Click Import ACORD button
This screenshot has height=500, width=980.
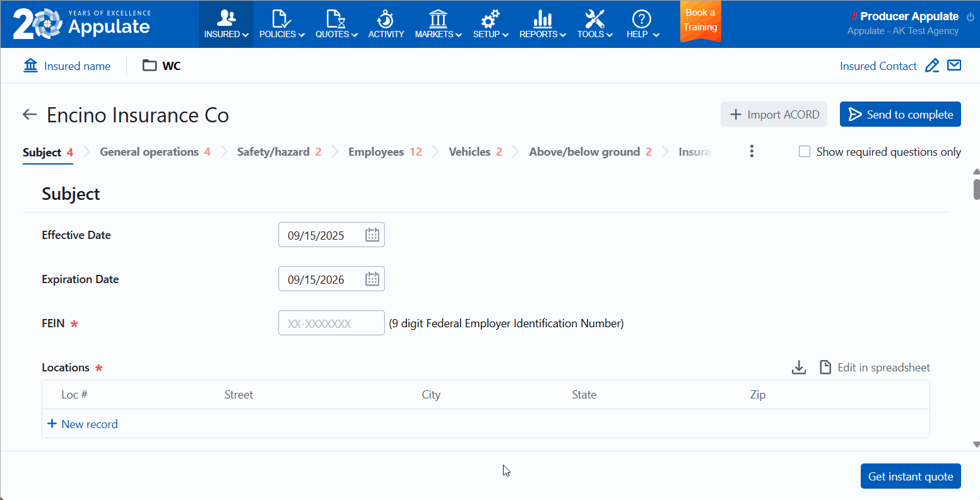coord(774,114)
